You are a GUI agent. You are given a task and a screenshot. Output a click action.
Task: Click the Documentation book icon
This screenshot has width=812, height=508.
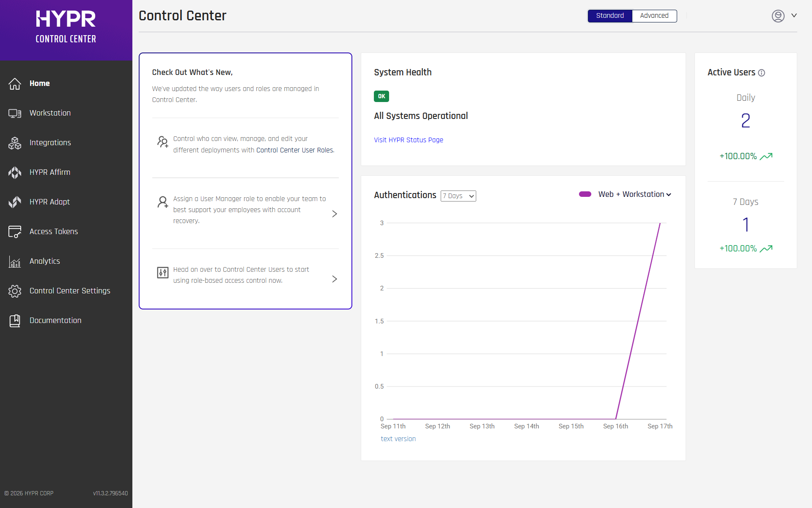click(x=15, y=321)
